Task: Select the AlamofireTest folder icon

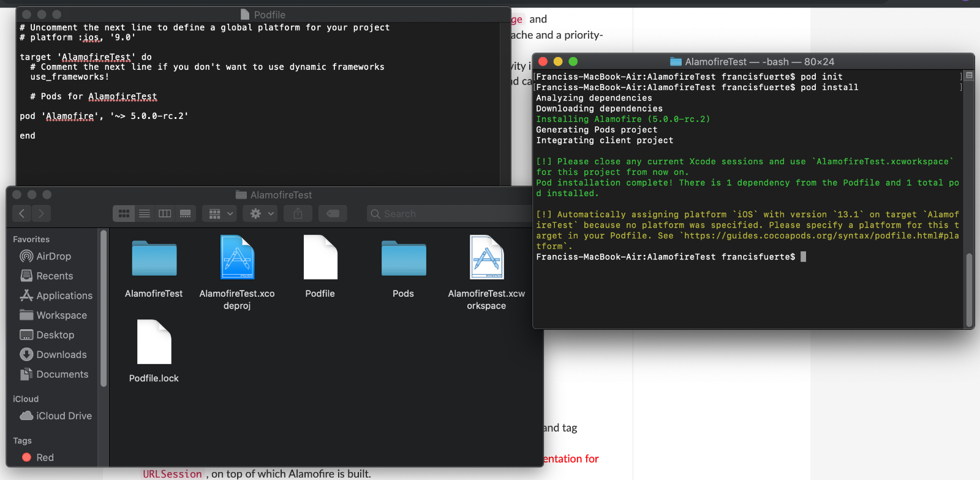Action: [154, 258]
